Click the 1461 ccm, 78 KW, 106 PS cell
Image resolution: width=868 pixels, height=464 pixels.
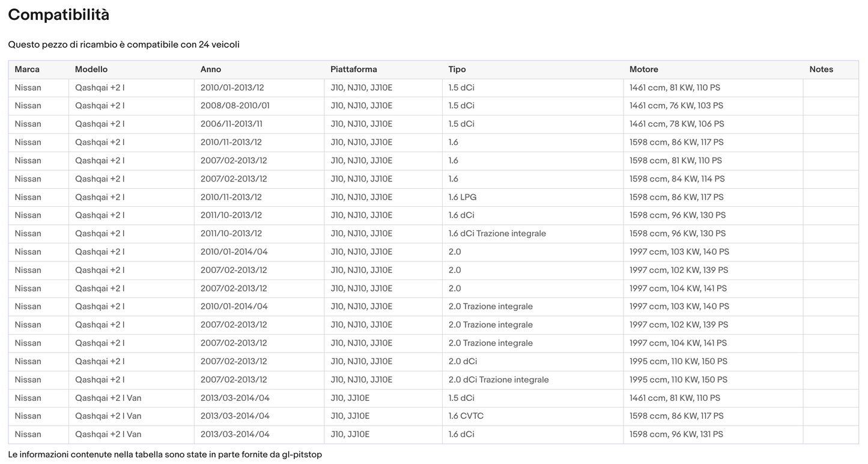[677, 124]
